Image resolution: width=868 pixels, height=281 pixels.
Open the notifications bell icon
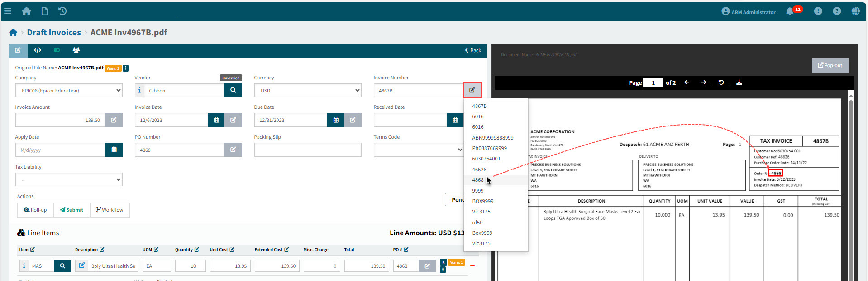pyautogui.click(x=790, y=11)
